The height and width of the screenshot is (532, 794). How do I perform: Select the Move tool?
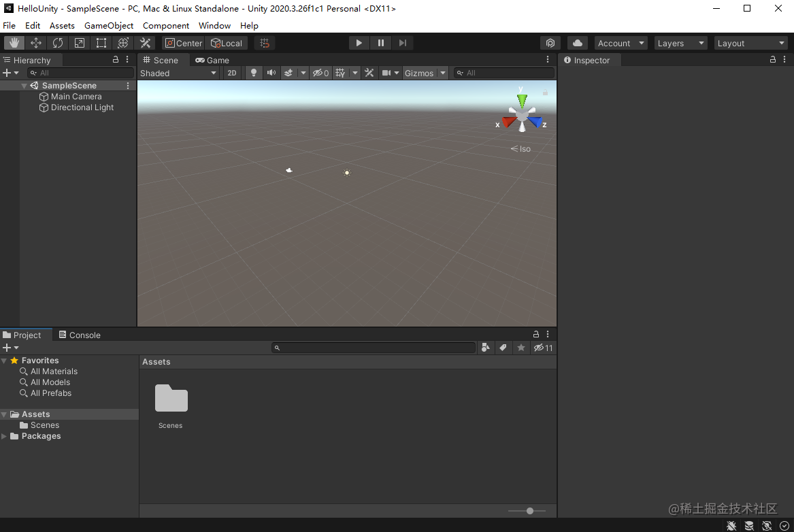(36, 42)
